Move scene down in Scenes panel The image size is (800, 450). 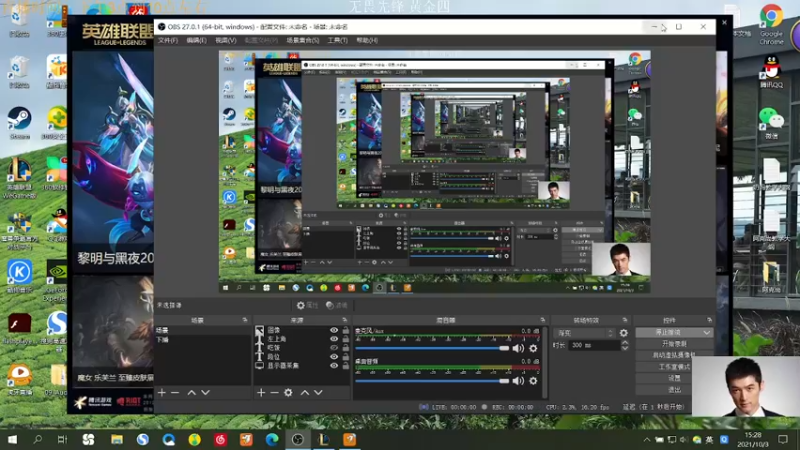205,392
